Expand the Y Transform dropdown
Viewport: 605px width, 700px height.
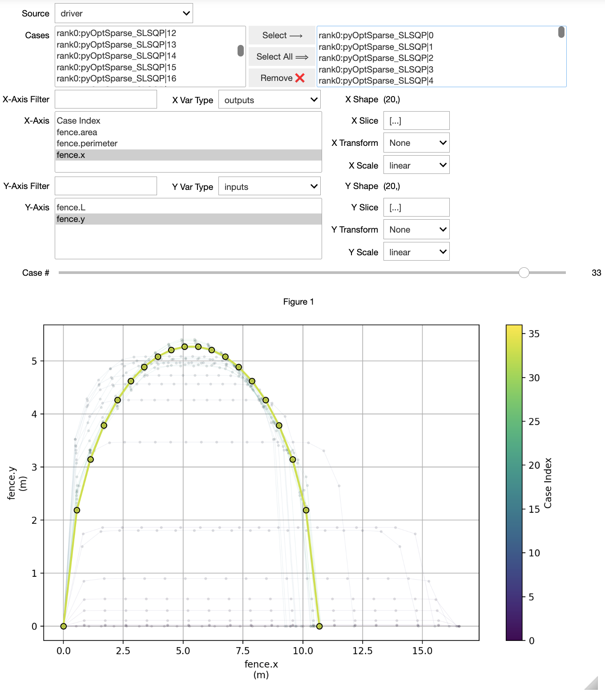coord(416,229)
